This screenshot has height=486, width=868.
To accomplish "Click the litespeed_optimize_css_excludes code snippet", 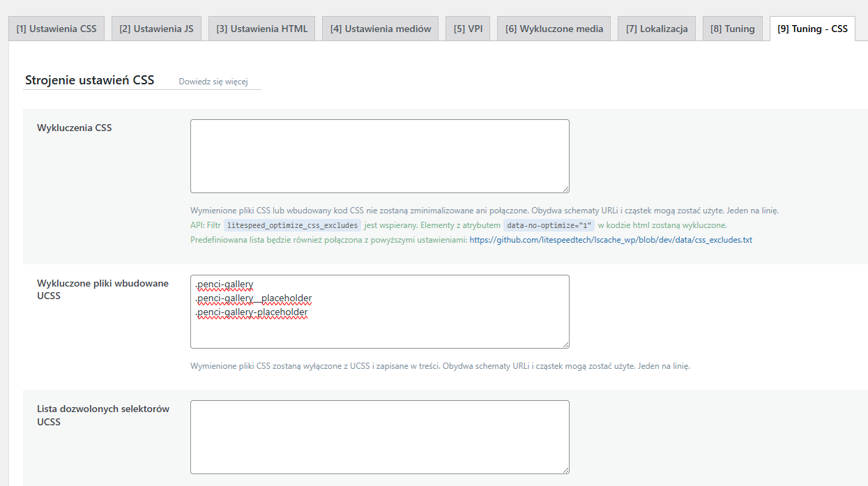I will point(292,225).
